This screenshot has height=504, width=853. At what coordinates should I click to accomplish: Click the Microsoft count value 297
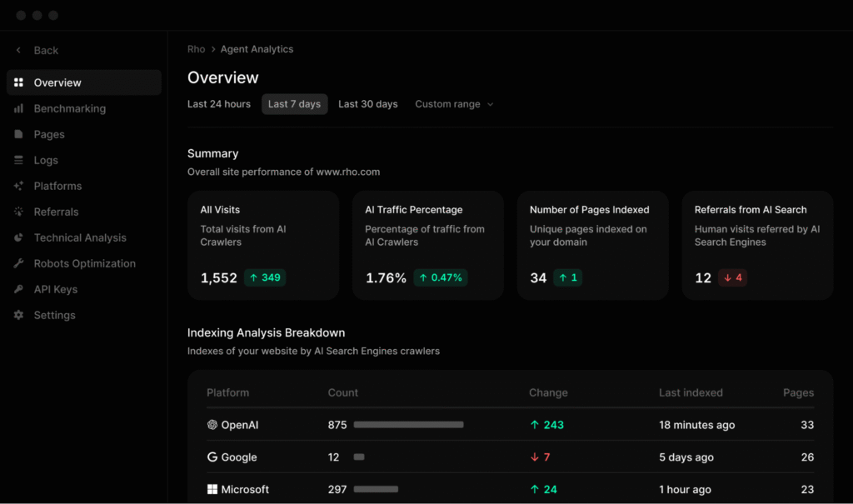coord(337,489)
